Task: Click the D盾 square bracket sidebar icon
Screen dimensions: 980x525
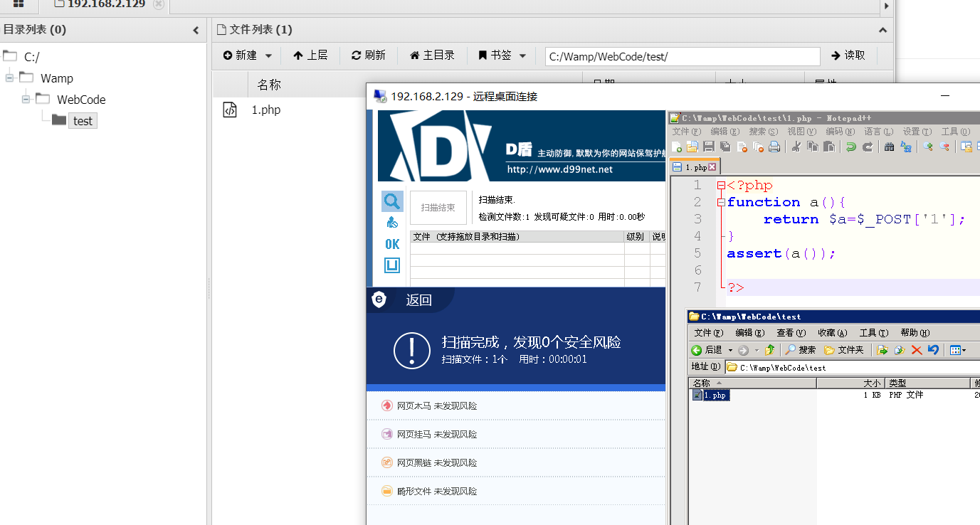Action: coord(392,265)
